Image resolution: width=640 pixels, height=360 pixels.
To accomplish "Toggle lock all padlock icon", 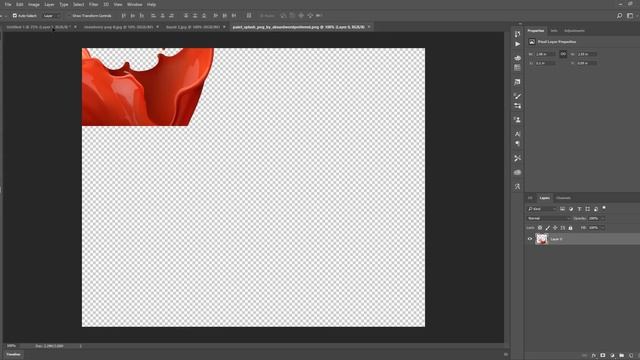I will click(x=571, y=228).
